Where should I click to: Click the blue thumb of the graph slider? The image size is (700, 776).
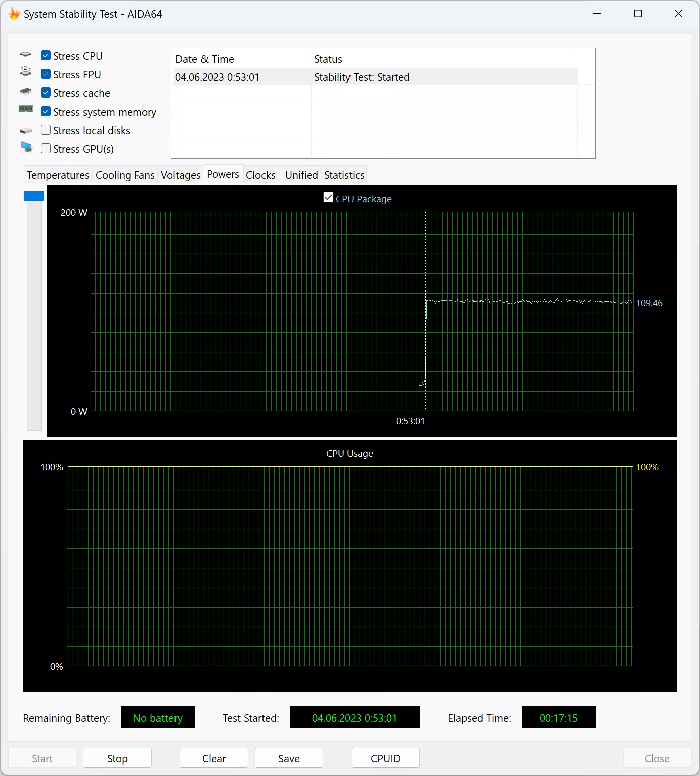tap(34, 196)
